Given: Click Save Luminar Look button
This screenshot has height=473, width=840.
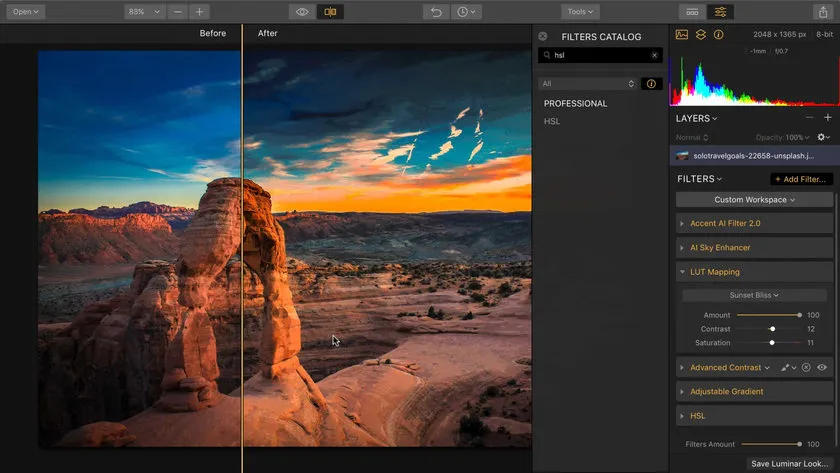Looking at the screenshot, I should (x=791, y=463).
